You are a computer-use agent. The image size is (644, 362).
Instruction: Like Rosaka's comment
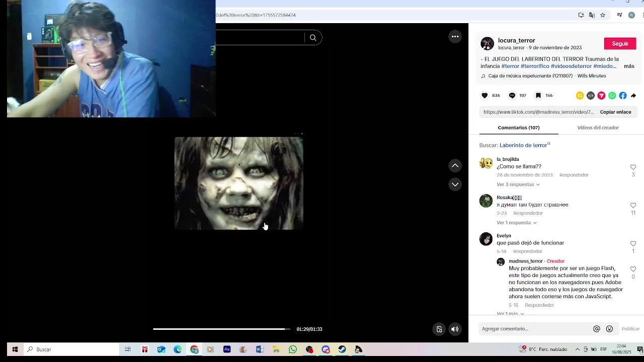(x=633, y=205)
